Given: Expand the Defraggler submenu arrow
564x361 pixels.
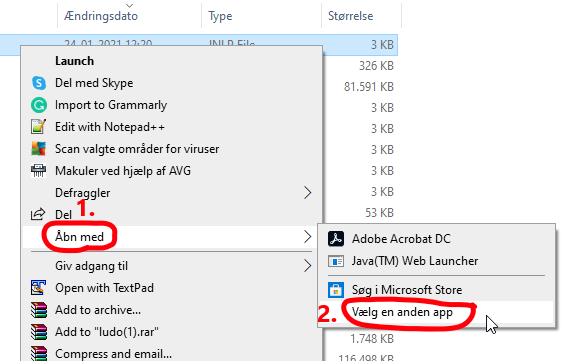Looking at the screenshot, I should [x=307, y=193].
